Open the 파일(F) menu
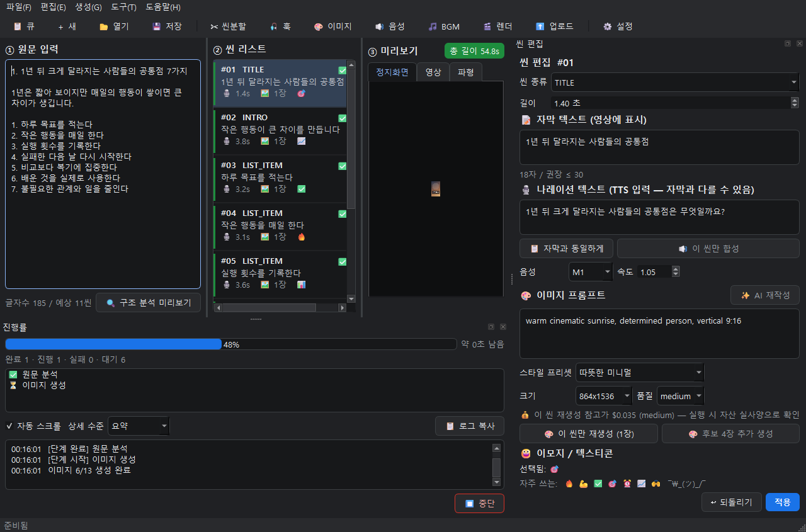Screen dimensions: 806x532 (x=19, y=7)
